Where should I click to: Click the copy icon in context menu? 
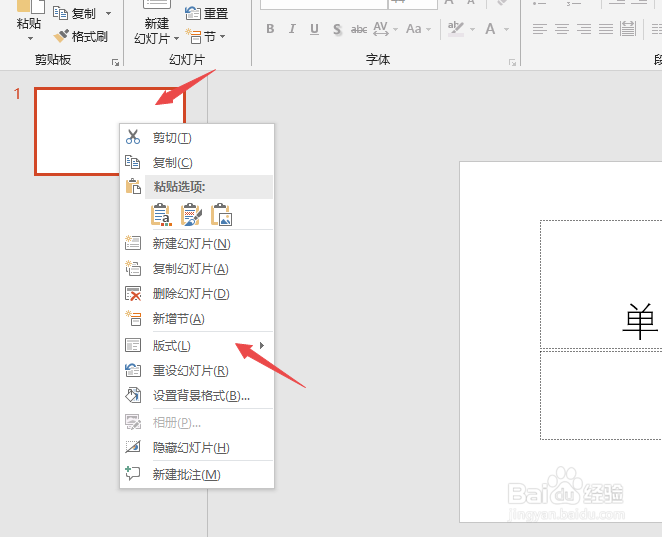(x=133, y=162)
